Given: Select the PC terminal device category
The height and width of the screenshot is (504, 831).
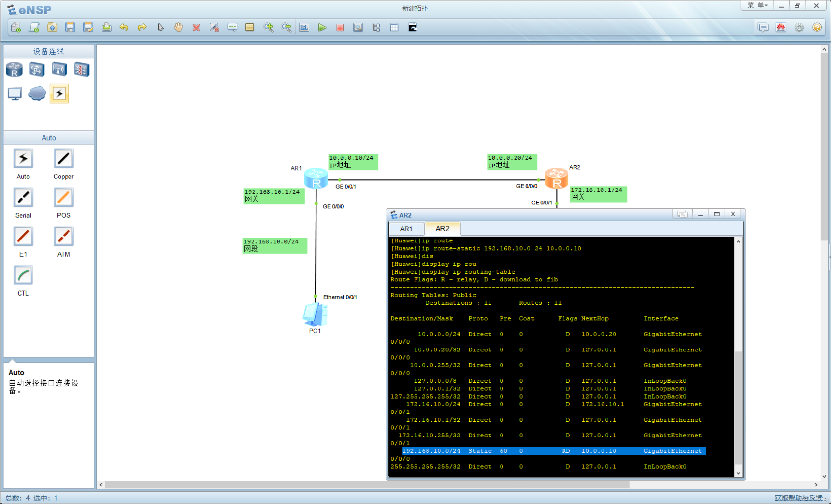Looking at the screenshot, I should [15, 94].
